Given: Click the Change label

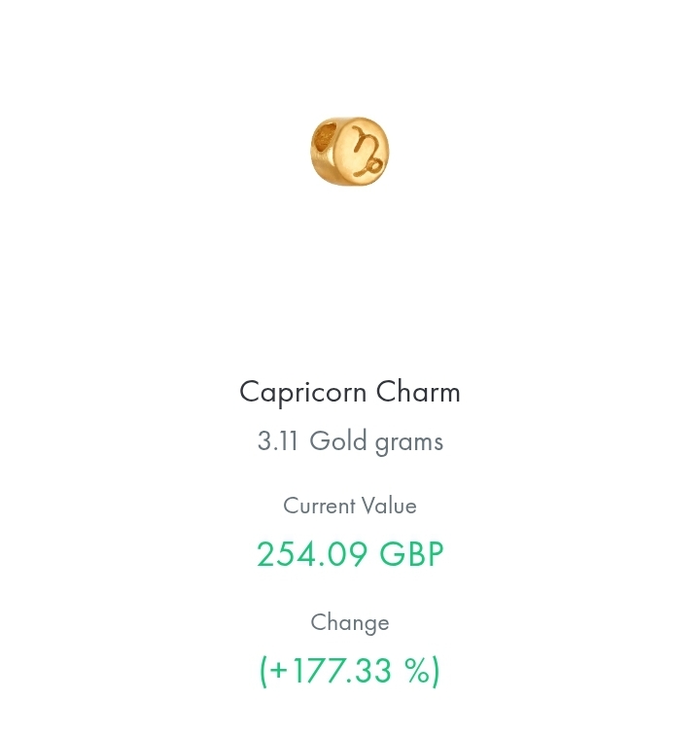Looking at the screenshot, I should [x=350, y=623].
